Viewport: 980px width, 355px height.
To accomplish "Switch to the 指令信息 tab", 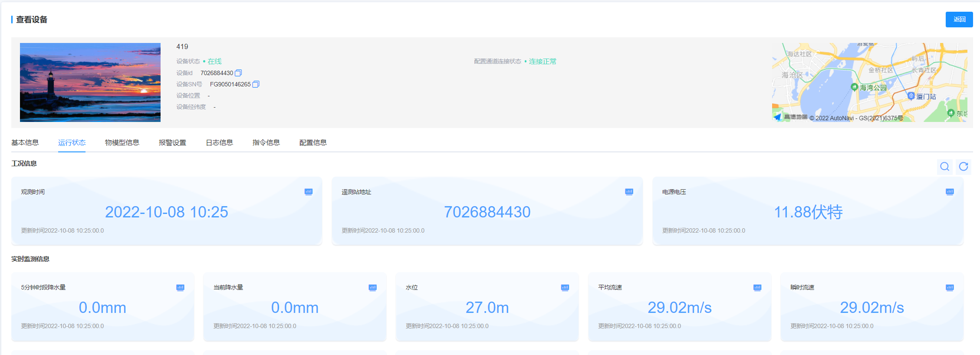I will pos(266,142).
